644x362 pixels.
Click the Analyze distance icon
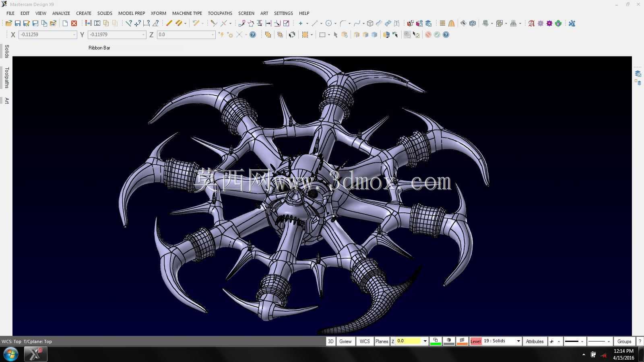click(147, 23)
